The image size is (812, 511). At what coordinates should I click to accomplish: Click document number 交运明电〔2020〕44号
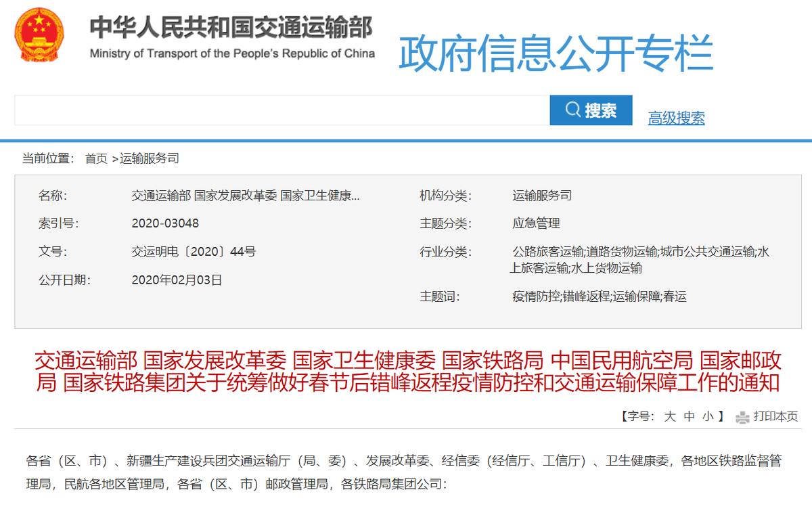pos(194,252)
